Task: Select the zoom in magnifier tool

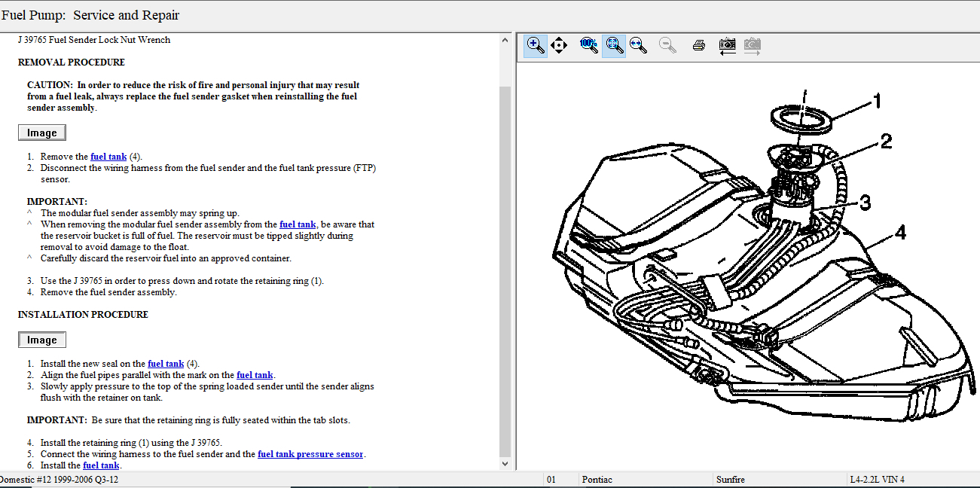Action: click(535, 45)
